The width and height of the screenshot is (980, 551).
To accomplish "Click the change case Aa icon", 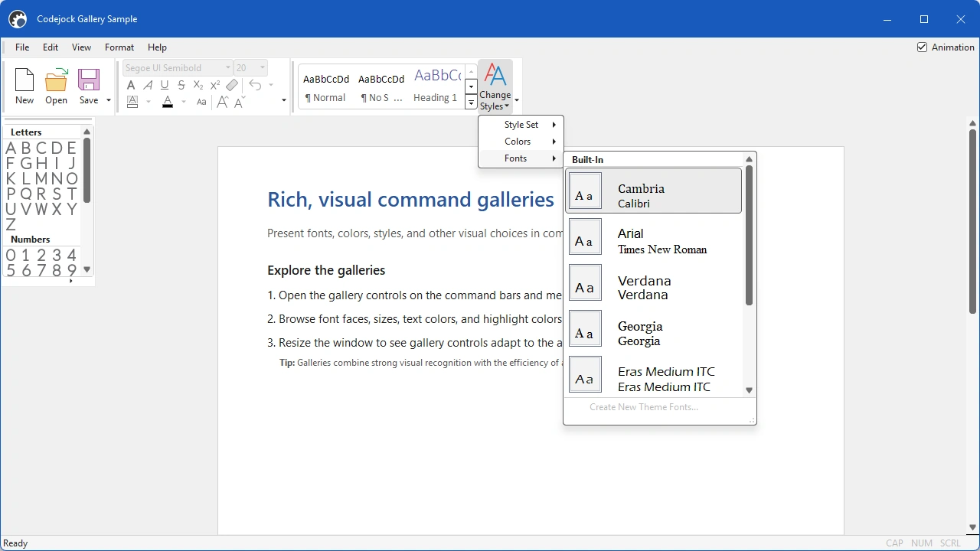I will (x=201, y=102).
